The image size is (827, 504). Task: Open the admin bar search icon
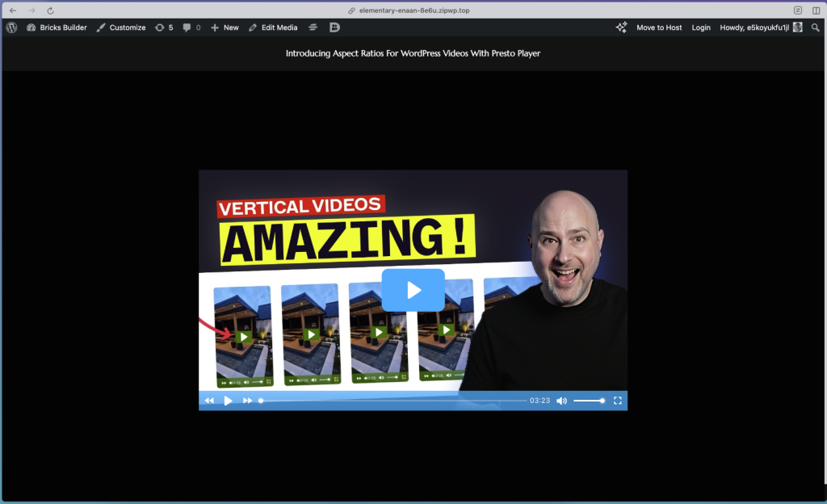[x=816, y=27]
